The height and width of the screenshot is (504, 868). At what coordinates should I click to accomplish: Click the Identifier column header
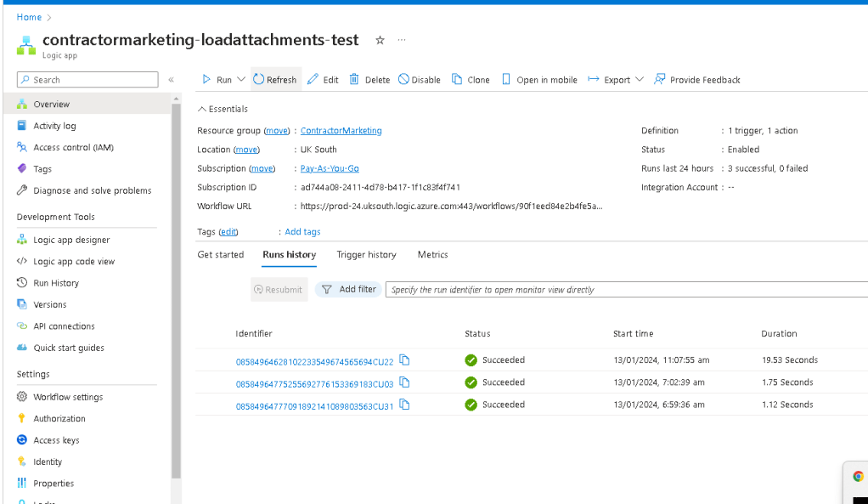pyautogui.click(x=254, y=333)
